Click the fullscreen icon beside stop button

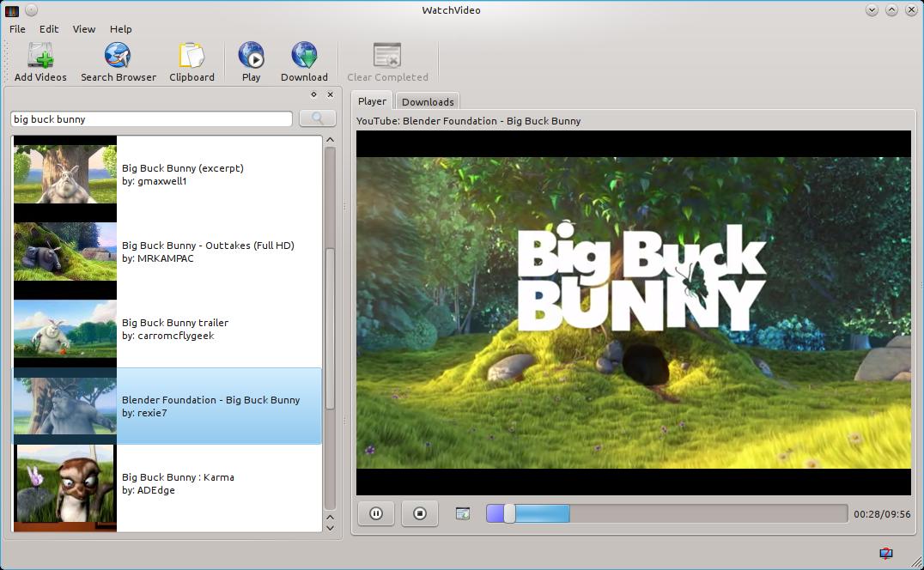pos(463,514)
